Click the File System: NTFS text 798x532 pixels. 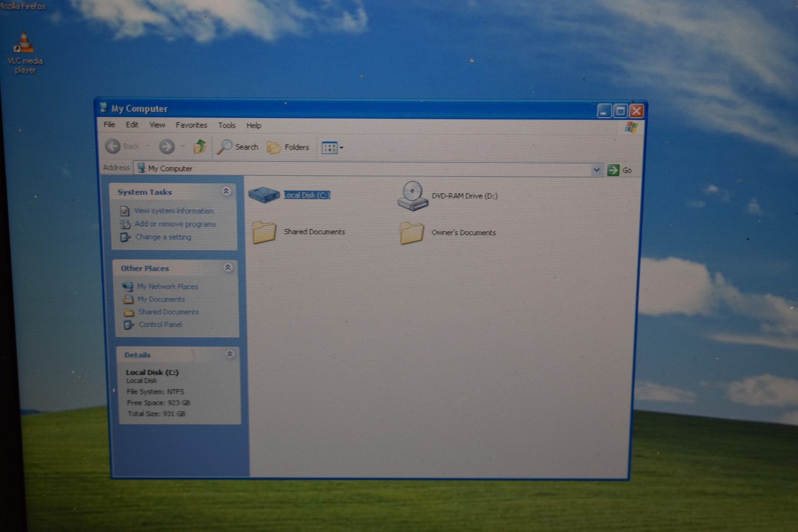(155, 391)
